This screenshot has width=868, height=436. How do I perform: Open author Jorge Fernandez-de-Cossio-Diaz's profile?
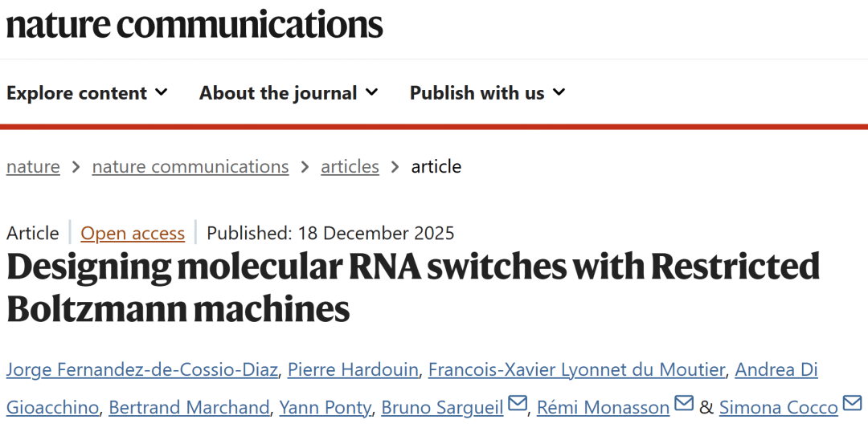(x=141, y=370)
